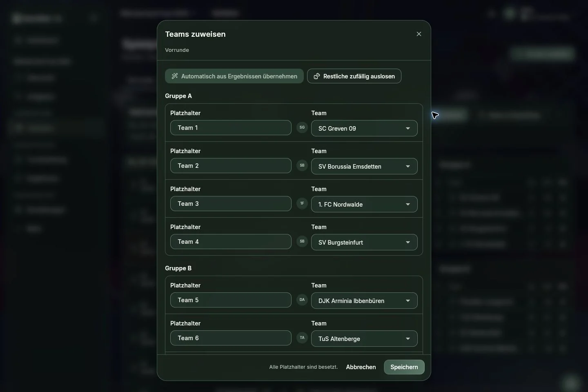Click Abbrechen to cancel the assignment
The image size is (588, 392).
coord(361,367)
